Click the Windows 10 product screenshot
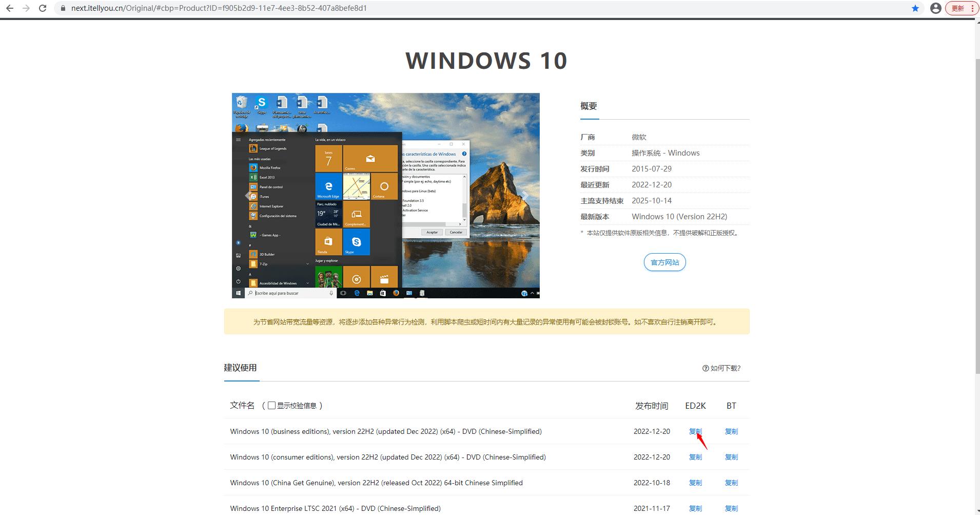 click(385, 195)
